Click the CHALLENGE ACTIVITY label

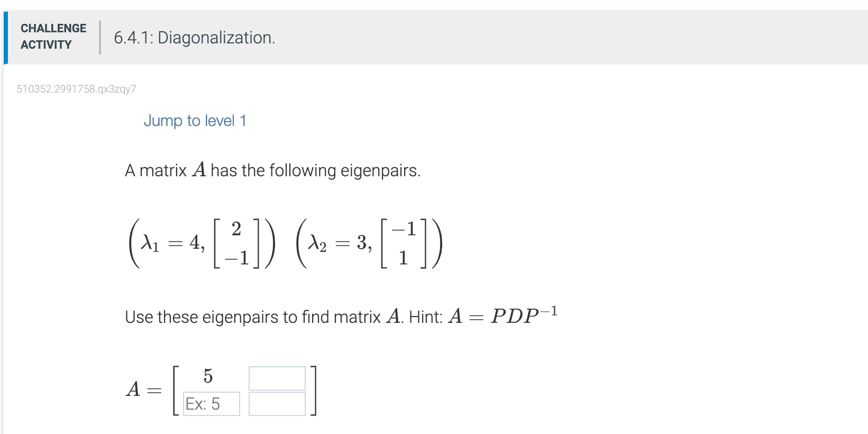(53, 36)
